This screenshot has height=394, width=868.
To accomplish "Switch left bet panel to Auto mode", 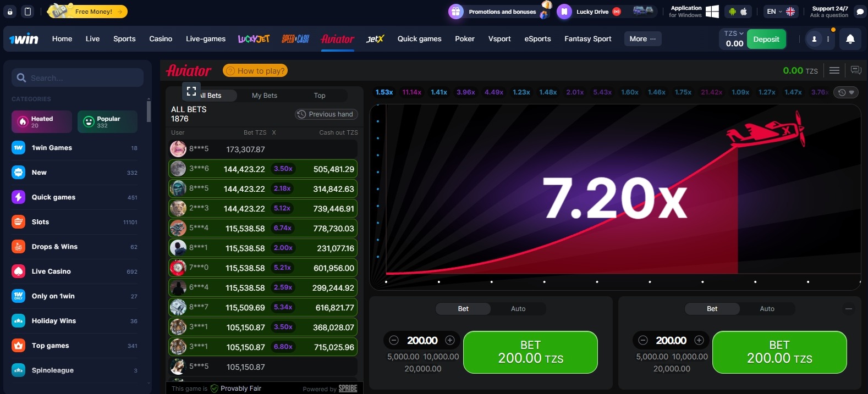I will 518,309.
